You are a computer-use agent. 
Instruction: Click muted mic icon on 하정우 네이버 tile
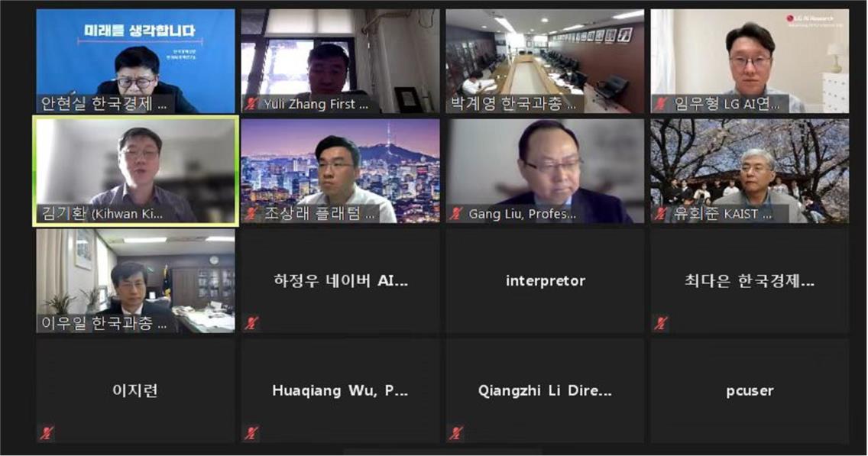tap(252, 323)
